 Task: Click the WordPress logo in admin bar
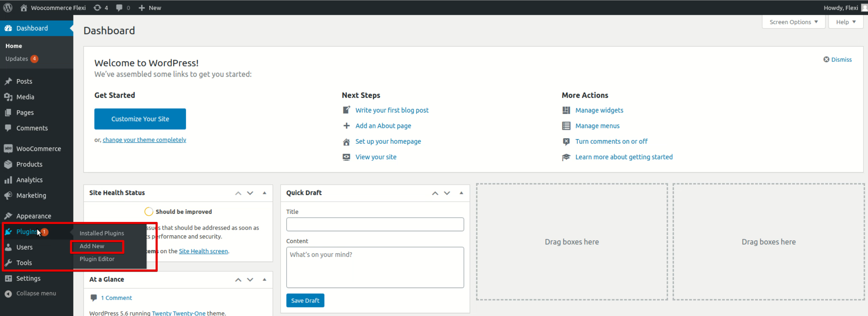coord(8,7)
